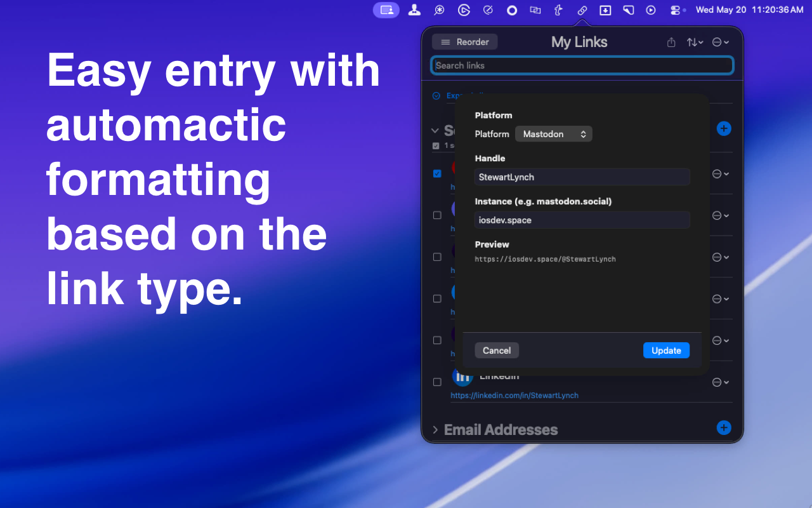Click the Search links field
Viewport: 812px width, 508px height.
pyautogui.click(x=582, y=65)
